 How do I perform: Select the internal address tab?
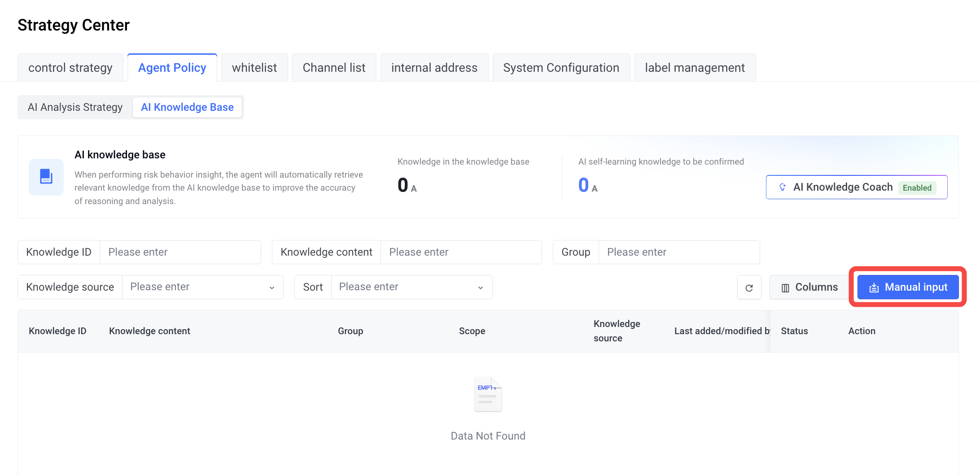tap(434, 68)
